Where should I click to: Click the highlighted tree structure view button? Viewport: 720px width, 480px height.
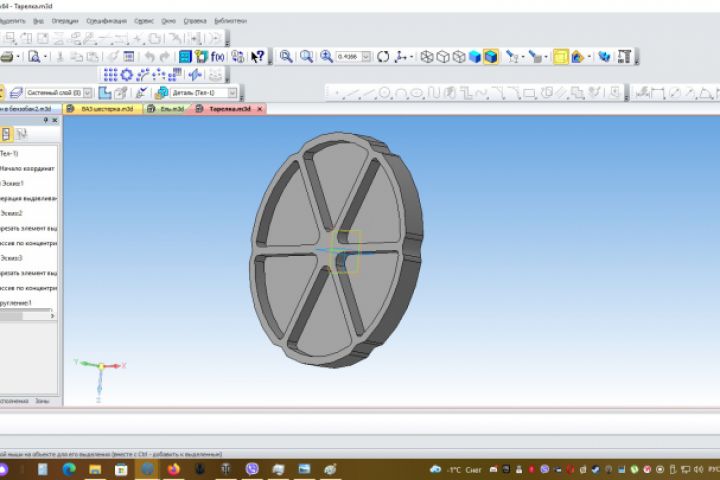(x=6, y=134)
